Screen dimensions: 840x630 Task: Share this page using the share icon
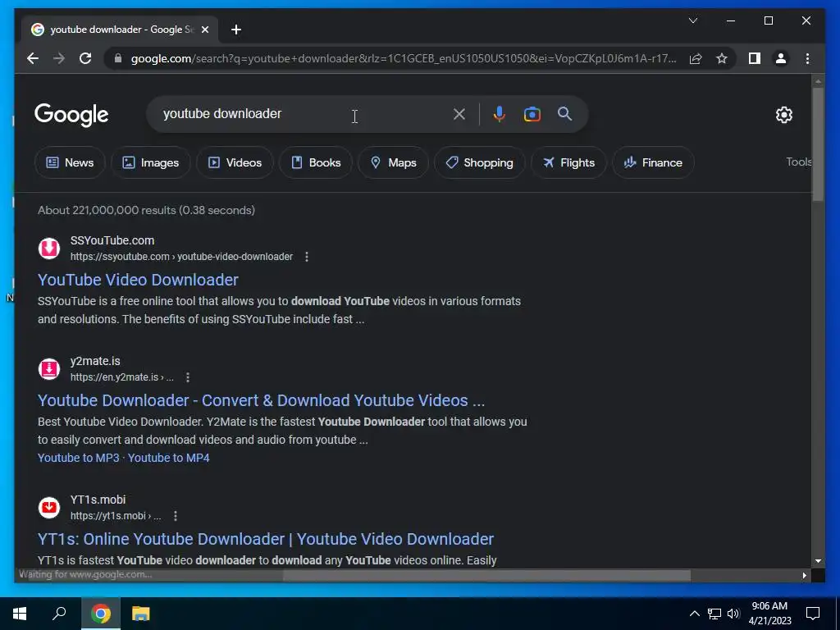pyautogui.click(x=696, y=58)
